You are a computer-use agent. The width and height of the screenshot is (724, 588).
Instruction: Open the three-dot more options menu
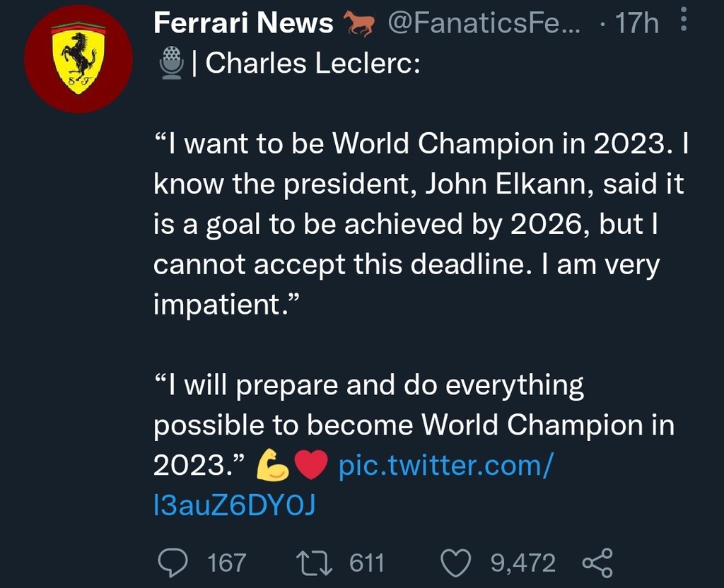point(683,22)
